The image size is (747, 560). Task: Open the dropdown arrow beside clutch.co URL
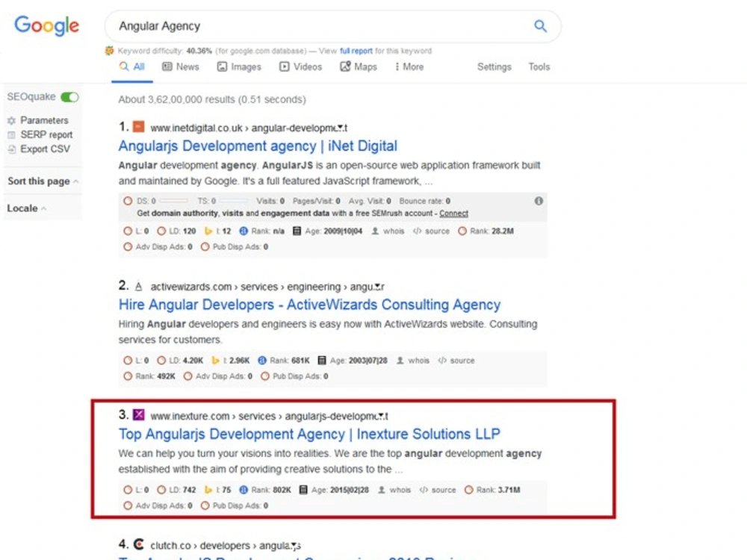click(294, 545)
